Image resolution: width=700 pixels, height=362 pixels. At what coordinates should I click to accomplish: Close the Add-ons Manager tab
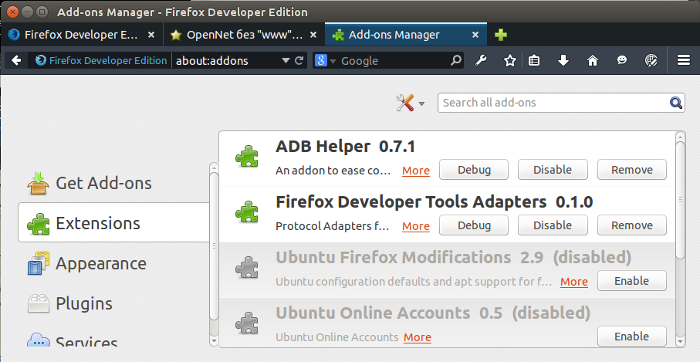coord(475,35)
